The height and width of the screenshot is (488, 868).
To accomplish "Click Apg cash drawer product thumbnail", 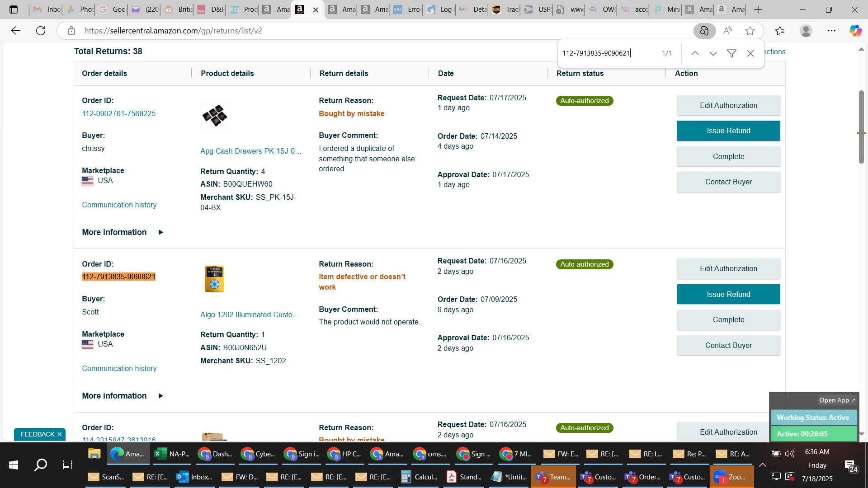I will click(215, 116).
